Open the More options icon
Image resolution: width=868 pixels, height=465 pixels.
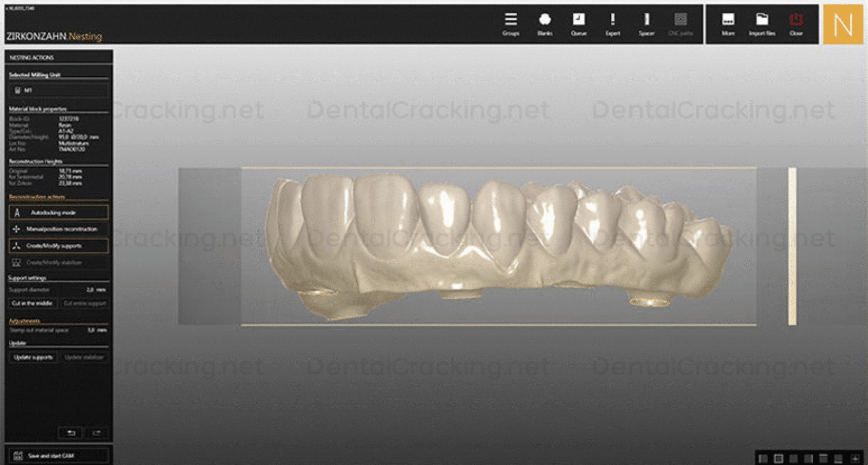point(728,23)
